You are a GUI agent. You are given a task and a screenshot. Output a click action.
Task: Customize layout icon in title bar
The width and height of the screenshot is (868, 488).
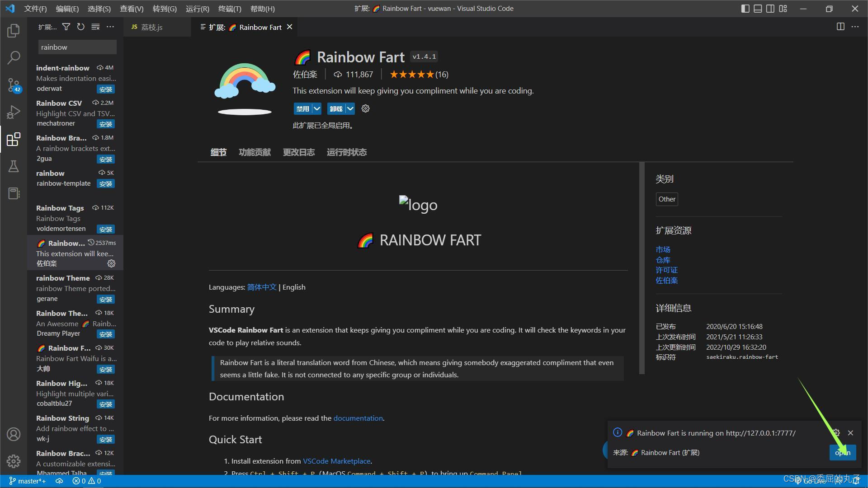coord(783,9)
